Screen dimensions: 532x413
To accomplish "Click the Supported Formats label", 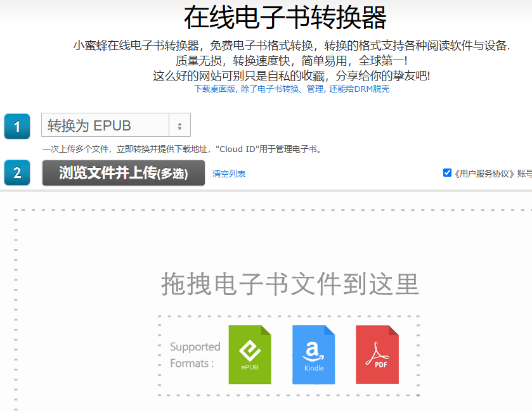I will coord(195,355).
